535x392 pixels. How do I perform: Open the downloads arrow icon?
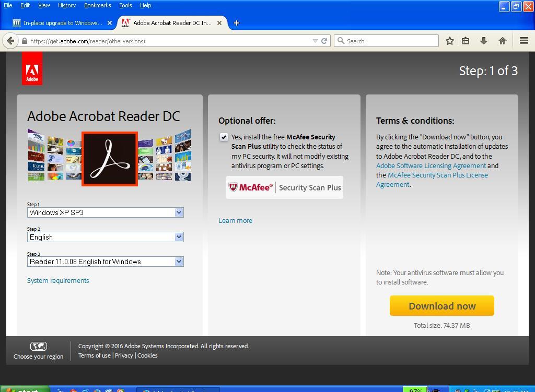point(483,41)
